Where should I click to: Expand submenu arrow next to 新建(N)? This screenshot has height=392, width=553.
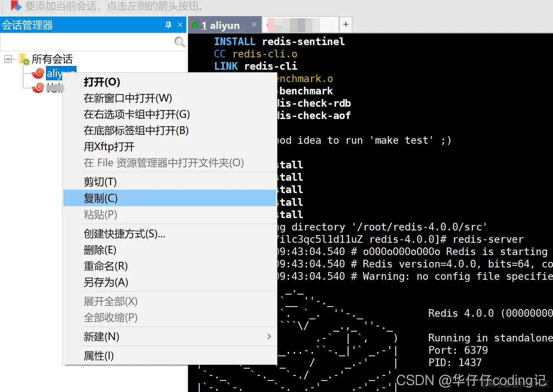click(x=268, y=337)
